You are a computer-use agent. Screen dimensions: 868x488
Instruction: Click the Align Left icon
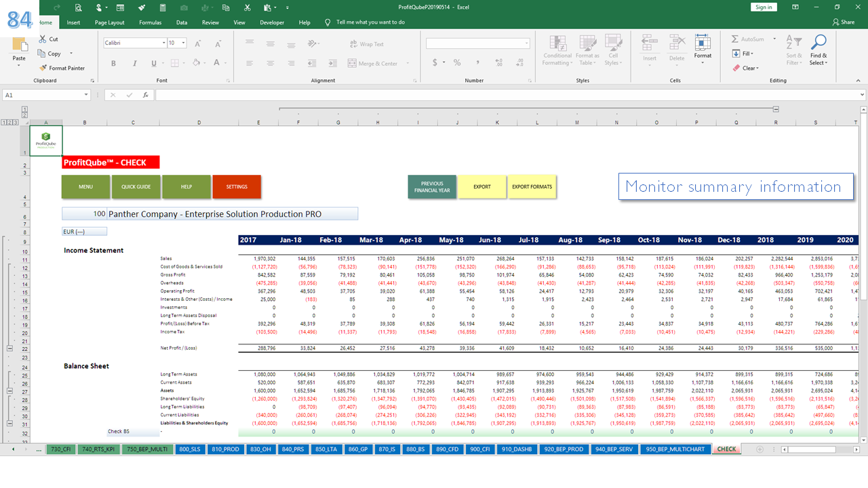pyautogui.click(x=250, y=63)
